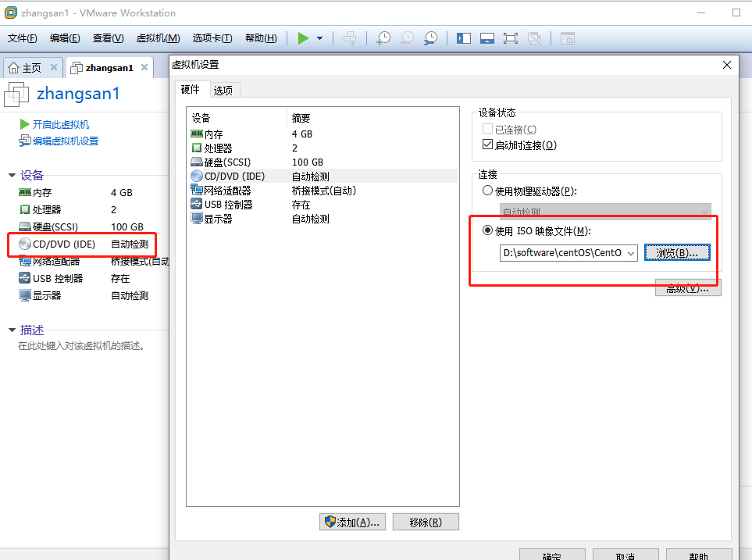Select 使用物理驱动器(P) radio button
Viewport: 752px width, 560px height.
point(487,191)
